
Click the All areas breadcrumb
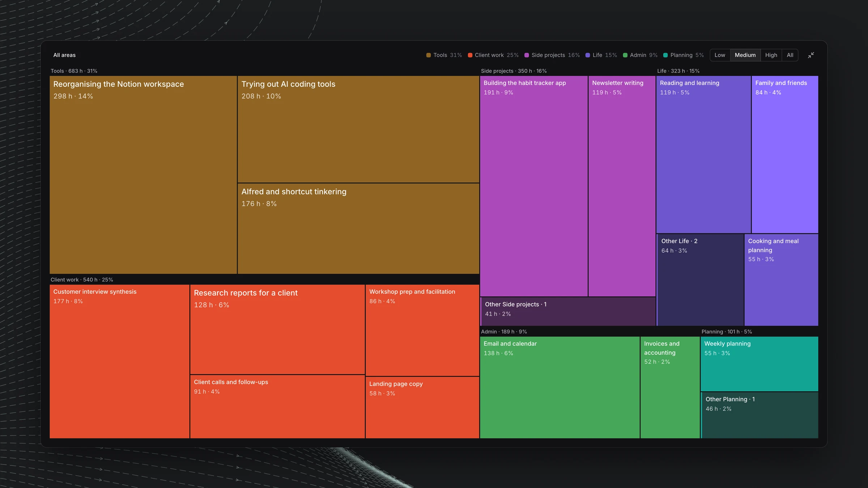[x=64, y=55]
